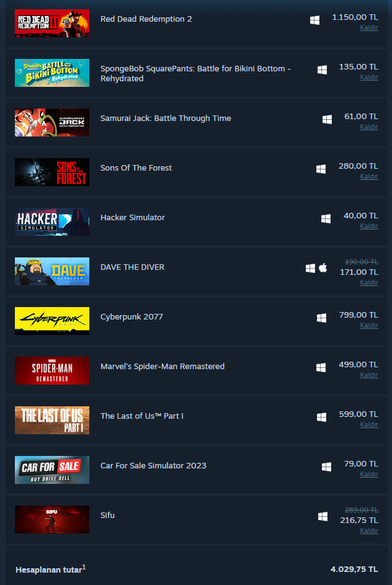Open the Sons Of The Forest capsule image
392x585 pixels.
pos(52,172)
